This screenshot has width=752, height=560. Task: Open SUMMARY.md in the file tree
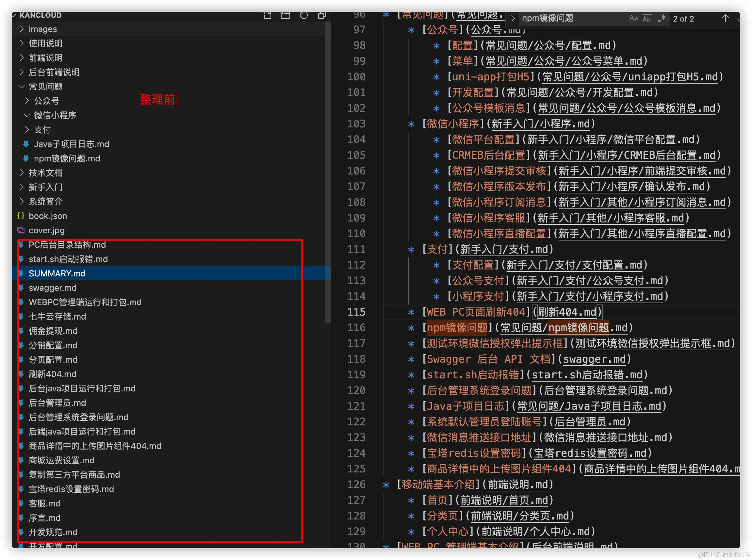click(x=57, y=273)
